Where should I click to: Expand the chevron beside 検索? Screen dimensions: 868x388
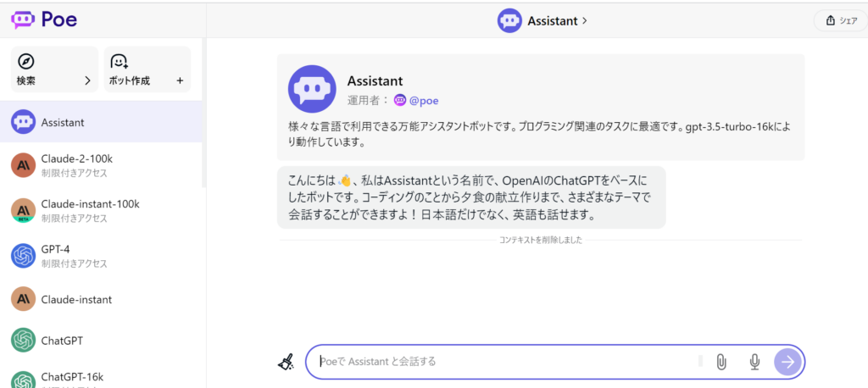87,80
